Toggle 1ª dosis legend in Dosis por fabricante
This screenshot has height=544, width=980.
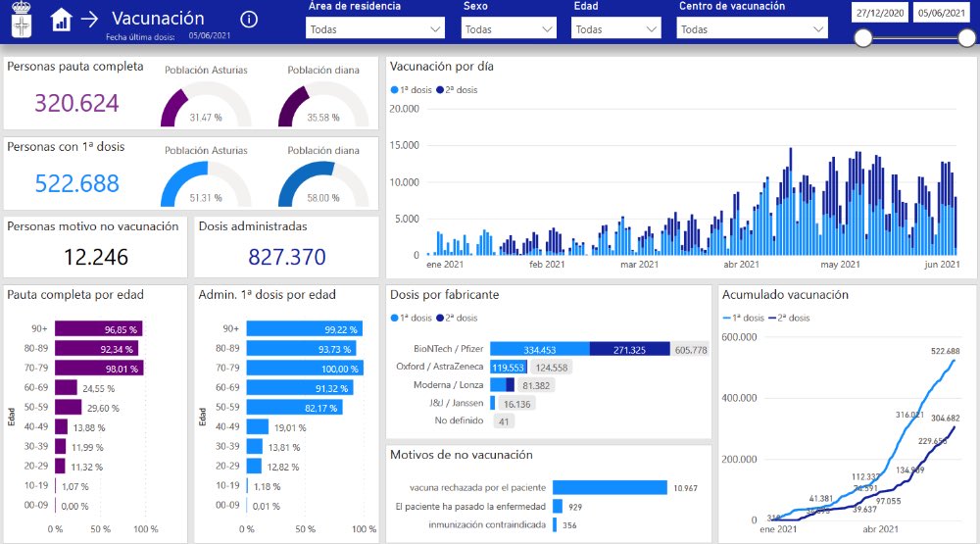(412, 318)
